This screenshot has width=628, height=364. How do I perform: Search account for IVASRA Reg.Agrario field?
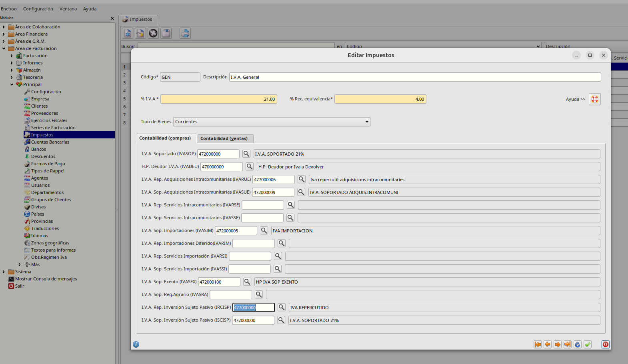[259, 294]
